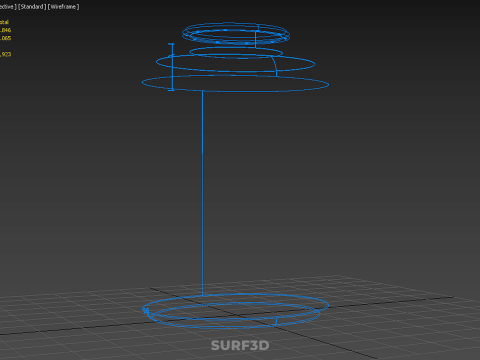Click the yellow '.046' statistics value
Viewport: 480px width, 360px height.
click(x=5, y=30)
